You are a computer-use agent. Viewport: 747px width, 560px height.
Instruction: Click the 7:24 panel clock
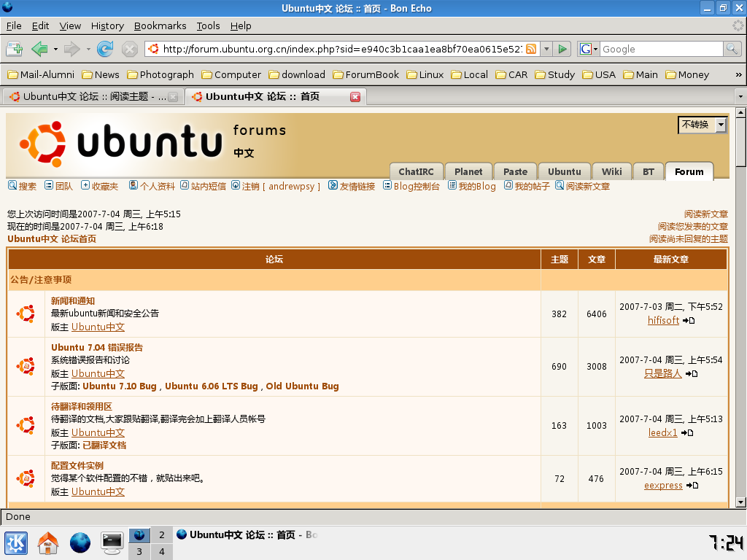pyautogui.click(x=726, y=542)
